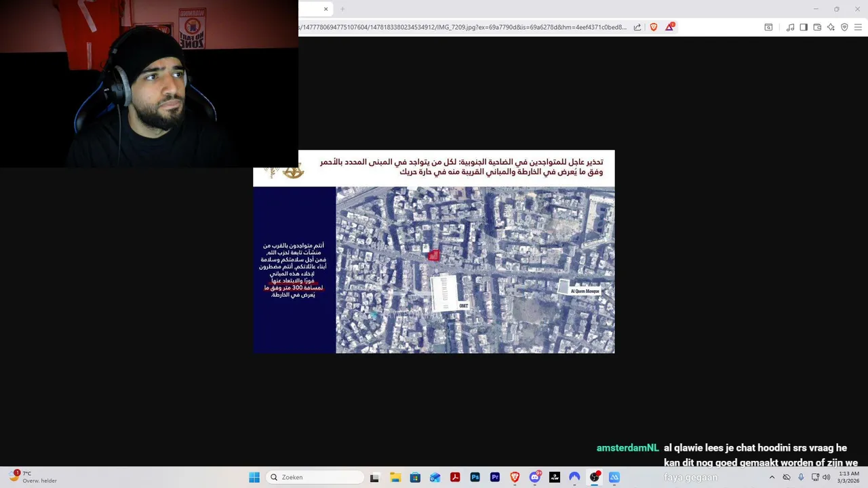Image resolution: width=868 pixels, height=488 pixels.
Task: Open Brave Wallet icon
Action: click(817, 27)
